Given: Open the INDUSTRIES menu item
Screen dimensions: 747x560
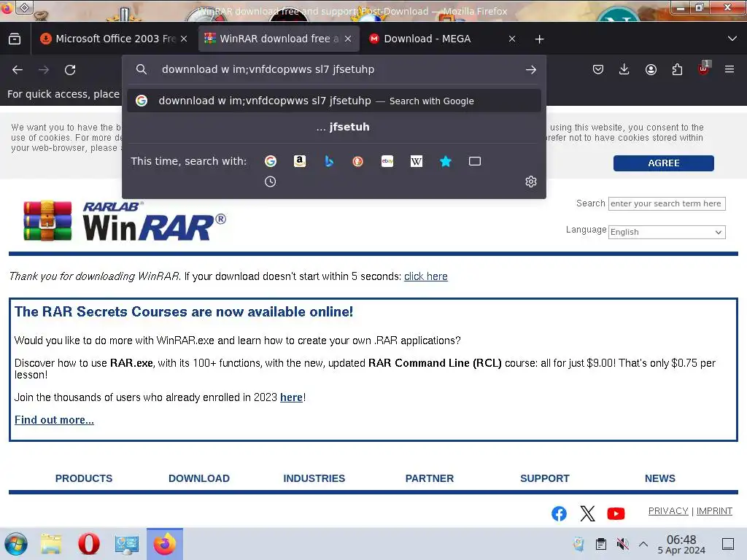Looking at the screenshot, I should click(314, 478).
